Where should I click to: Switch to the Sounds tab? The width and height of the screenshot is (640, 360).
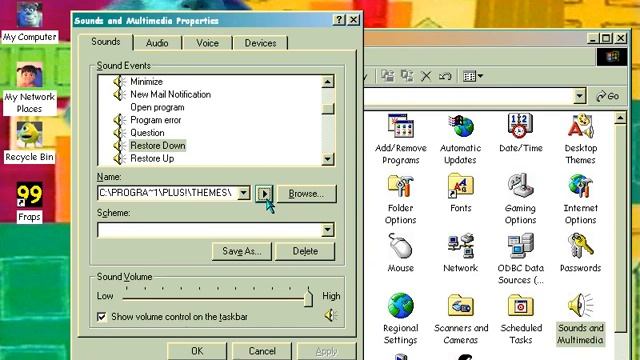point(105,42)
